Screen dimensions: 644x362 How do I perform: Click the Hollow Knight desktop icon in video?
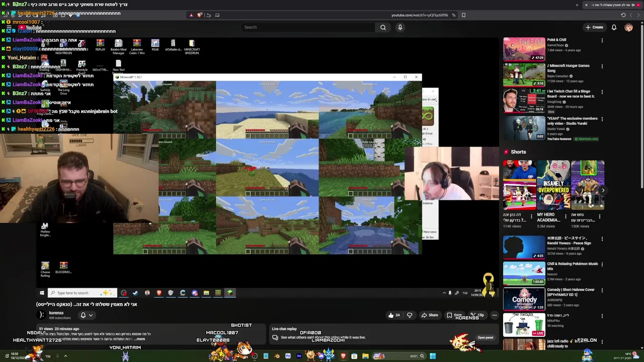(45, 230)
